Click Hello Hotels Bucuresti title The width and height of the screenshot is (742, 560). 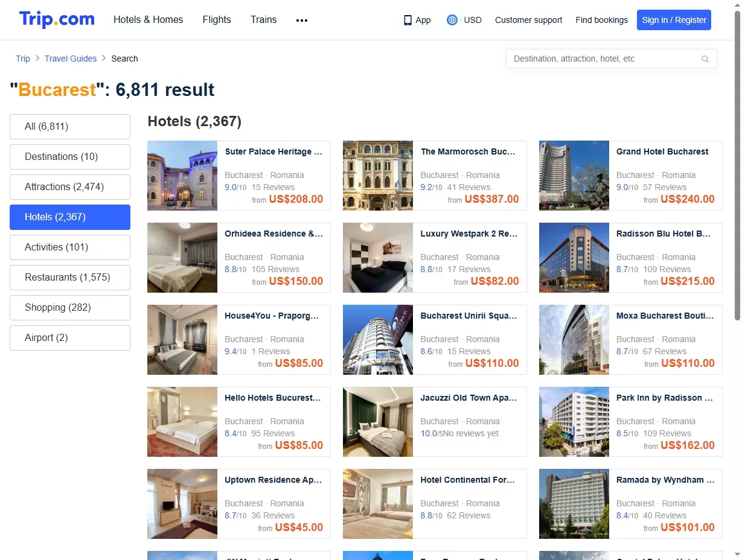(x=273, y=398)
